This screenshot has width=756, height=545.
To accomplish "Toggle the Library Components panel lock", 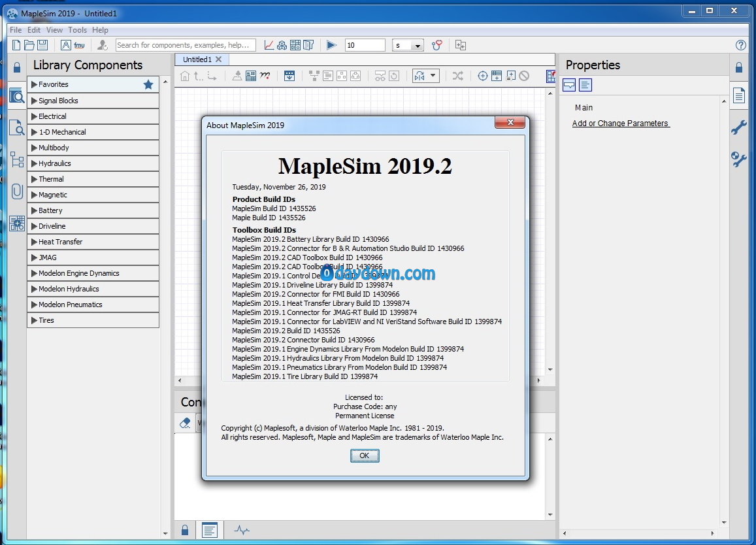I will pyautogui.click(x=17, y=67).
